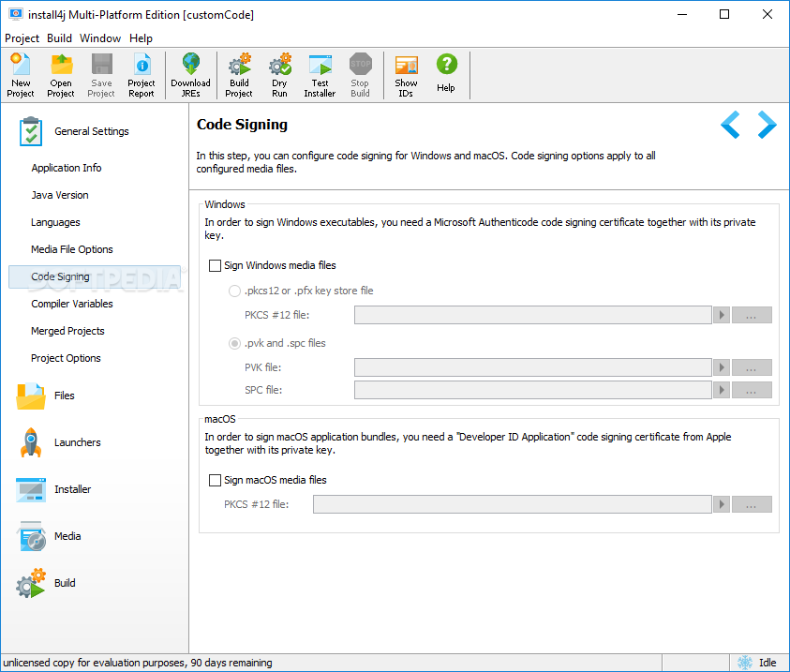Click the install4j title bar icon

coord(16,14)
